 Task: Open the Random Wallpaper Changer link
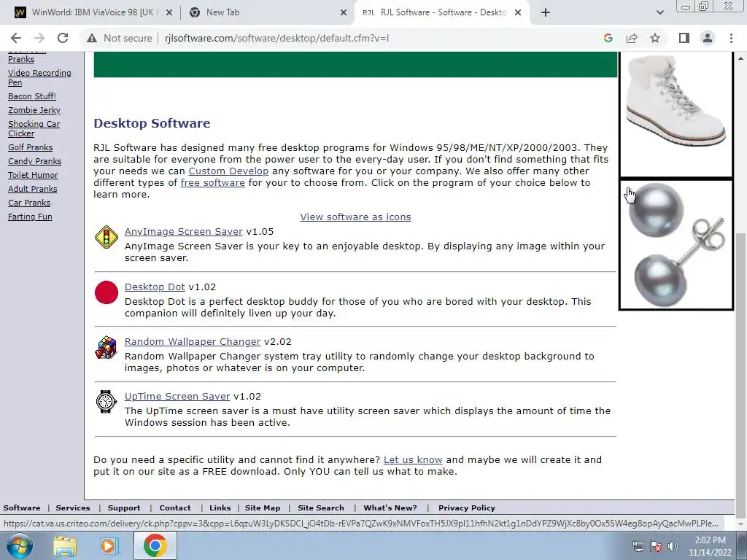coord(193,342)
